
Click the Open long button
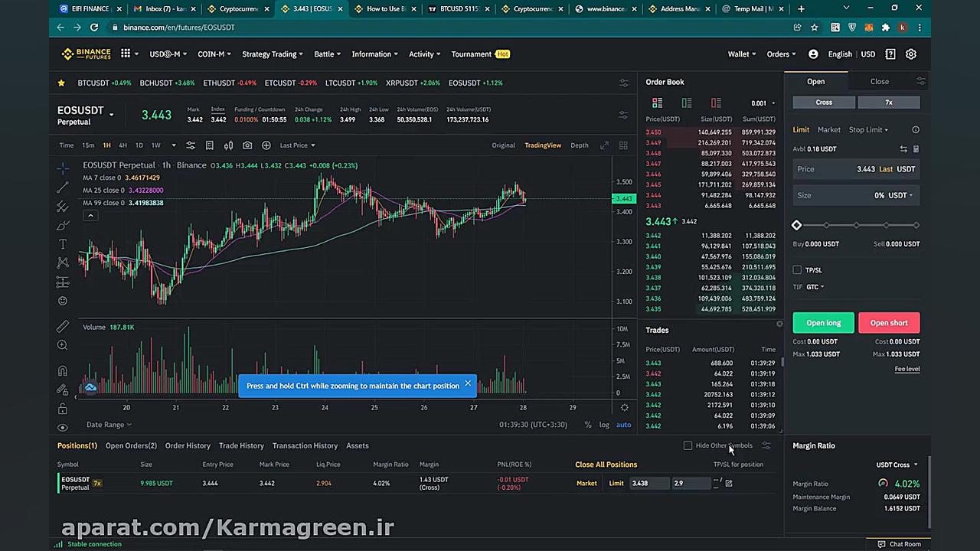point(823,323)
